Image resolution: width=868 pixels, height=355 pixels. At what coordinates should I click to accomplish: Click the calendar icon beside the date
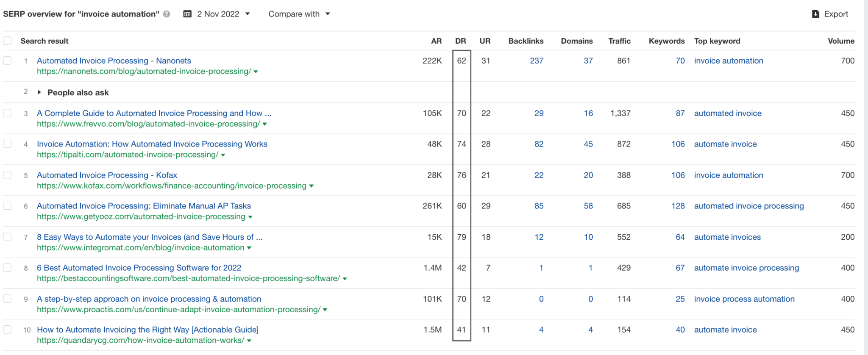pyautogui.click(x=187, y=14)
